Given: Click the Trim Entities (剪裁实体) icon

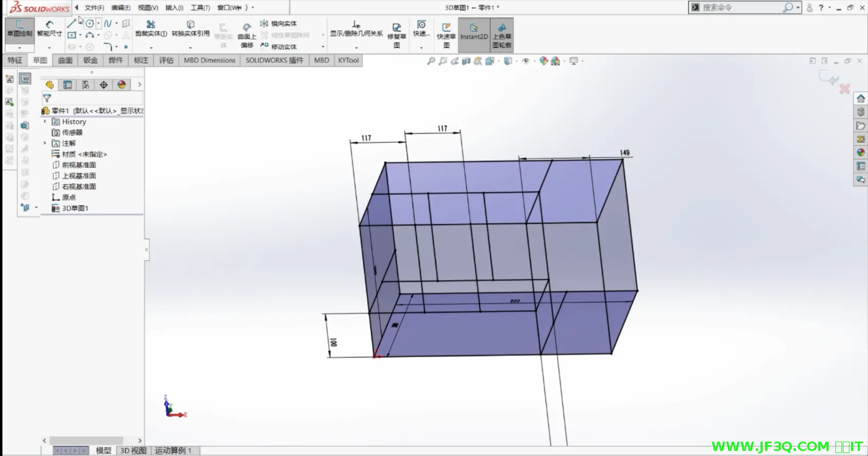Looking at the screenshot, I should 151,28.
